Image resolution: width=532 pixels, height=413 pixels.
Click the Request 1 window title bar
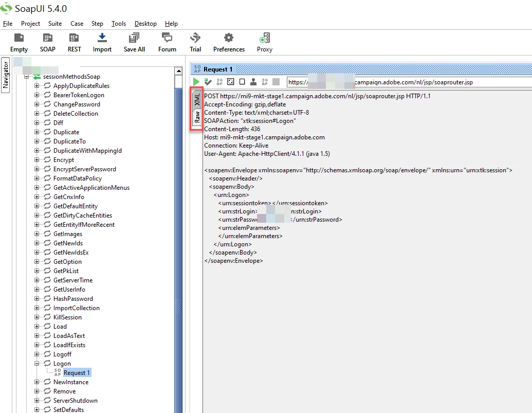coord(361,69)
